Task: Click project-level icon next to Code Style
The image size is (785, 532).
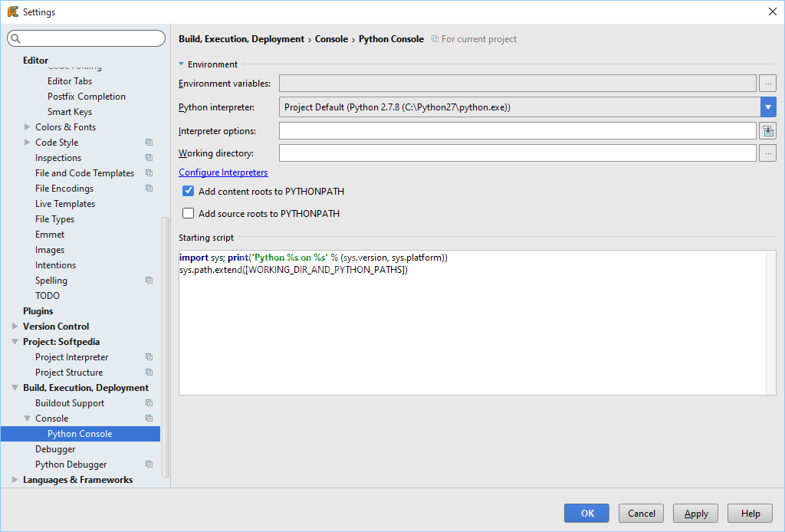Action: click(149, 142)
